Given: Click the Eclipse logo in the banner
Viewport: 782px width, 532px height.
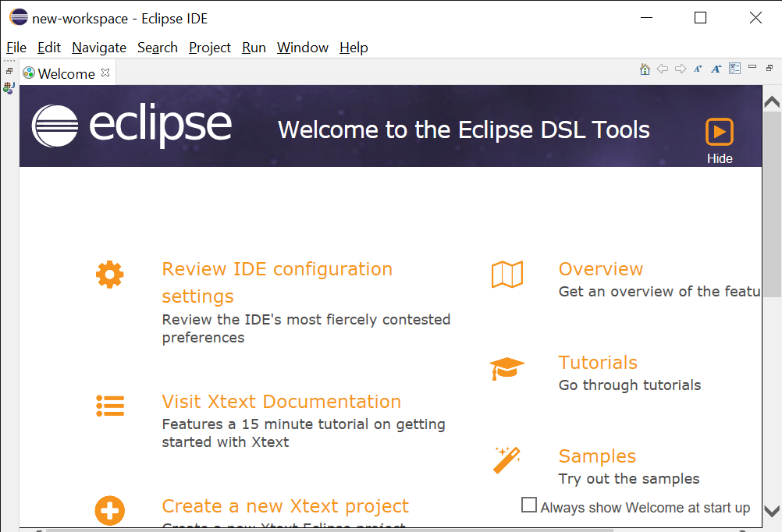Looking at the screenshot, I should [x=132, y=126].
